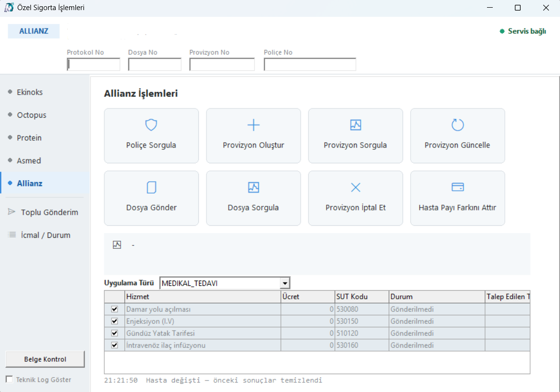Image resolution: width=560 pixels, height=392 pixels.
Task: Click the plus icon on Provizyon Oluştur
Action: (x=253, y=125)
